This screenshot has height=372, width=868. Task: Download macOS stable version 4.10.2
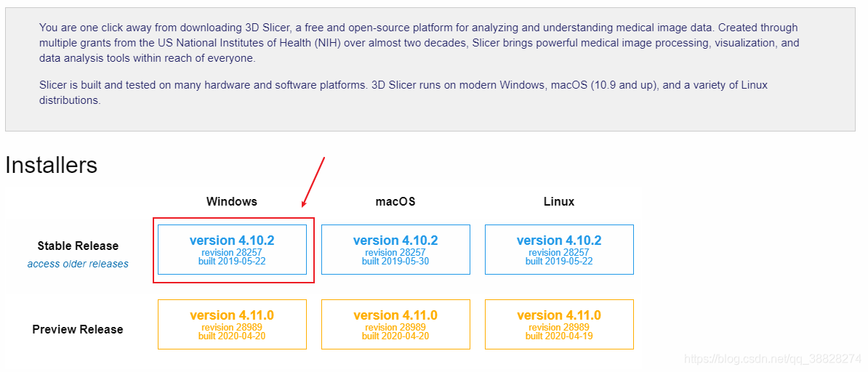[x=395, y=249]
